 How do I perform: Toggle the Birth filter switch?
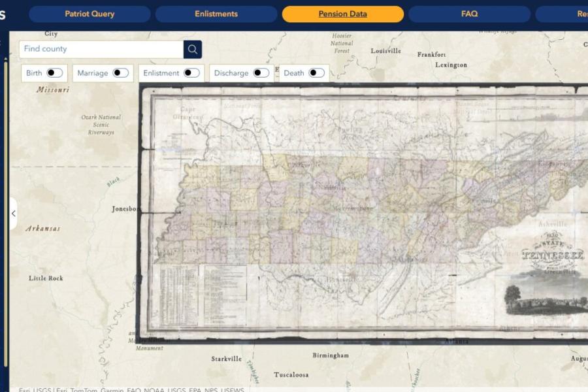(54, 73)
